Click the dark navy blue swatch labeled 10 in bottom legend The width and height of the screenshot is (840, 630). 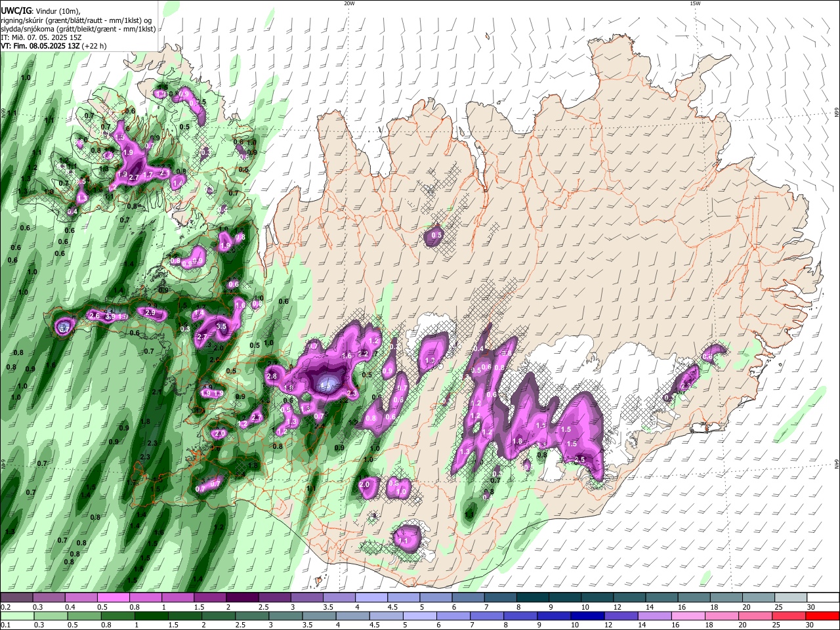point(586,616)
